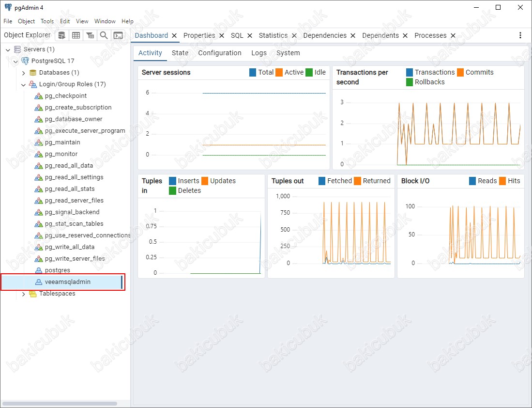Image resolution: width=532 pixels, height=408 pixels.
Task: Collapse the Login/Group Roles node
Action: point(23,85)
